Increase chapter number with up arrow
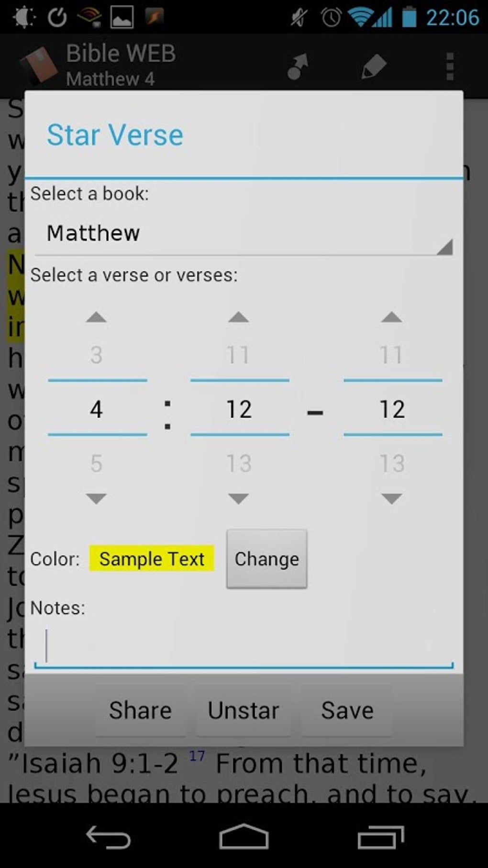488x868 pixels. click(x=96, y=317)
